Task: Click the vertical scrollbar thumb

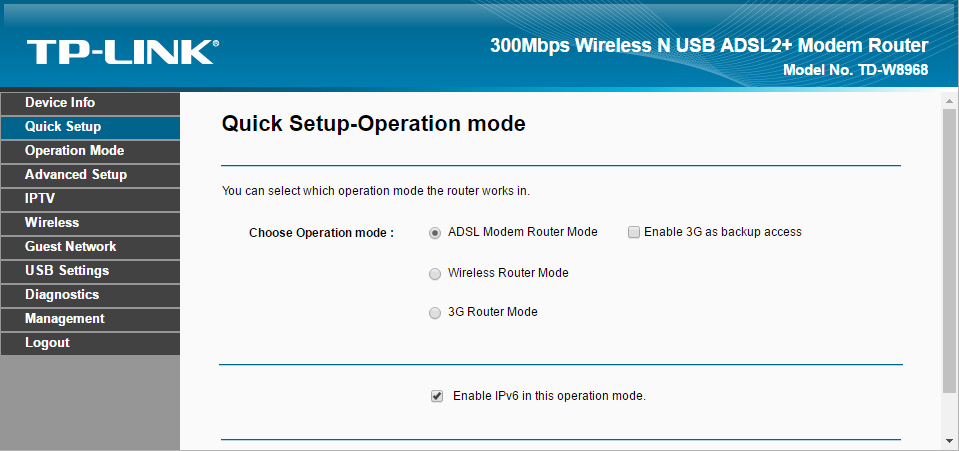Action: point(949,251)
